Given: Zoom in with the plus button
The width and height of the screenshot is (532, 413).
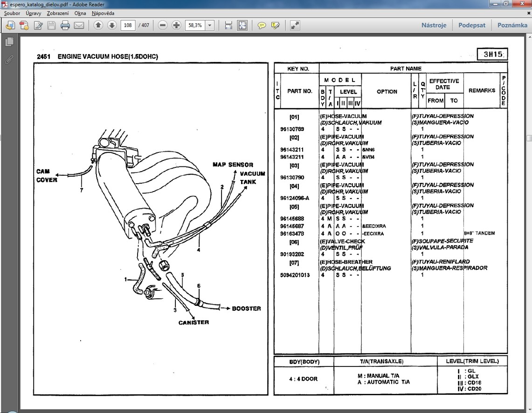Looking at the screenshot, I should point(176,26).
